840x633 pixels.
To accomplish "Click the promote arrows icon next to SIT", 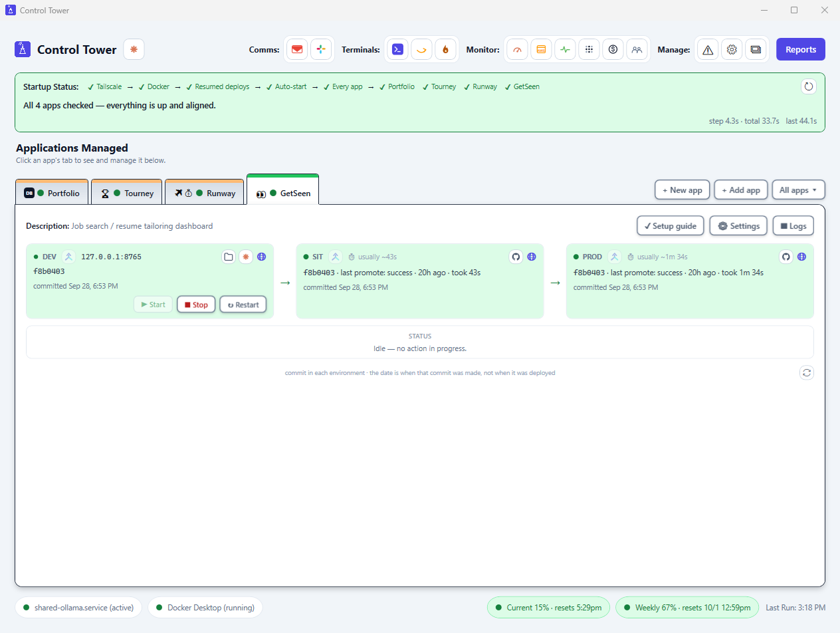I will [x=336, y=257].
